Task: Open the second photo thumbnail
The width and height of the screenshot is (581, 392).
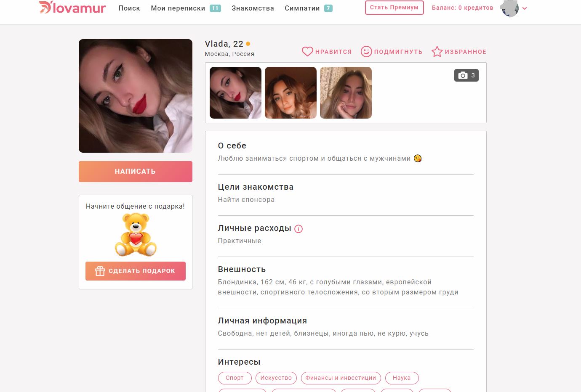Action: 290,93
